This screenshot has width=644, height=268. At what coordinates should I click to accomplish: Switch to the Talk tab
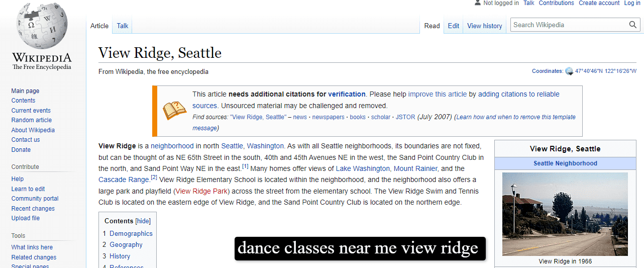click(123, 26)
